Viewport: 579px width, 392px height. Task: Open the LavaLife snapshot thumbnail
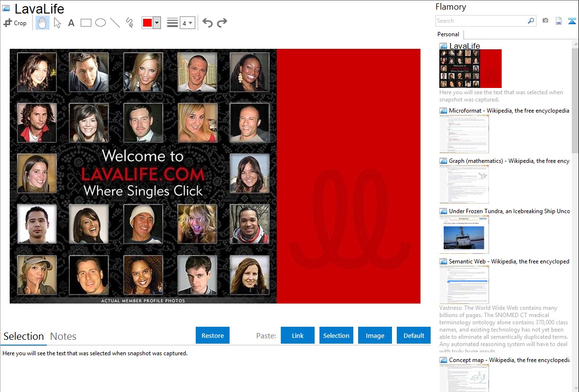pos(470,69)
